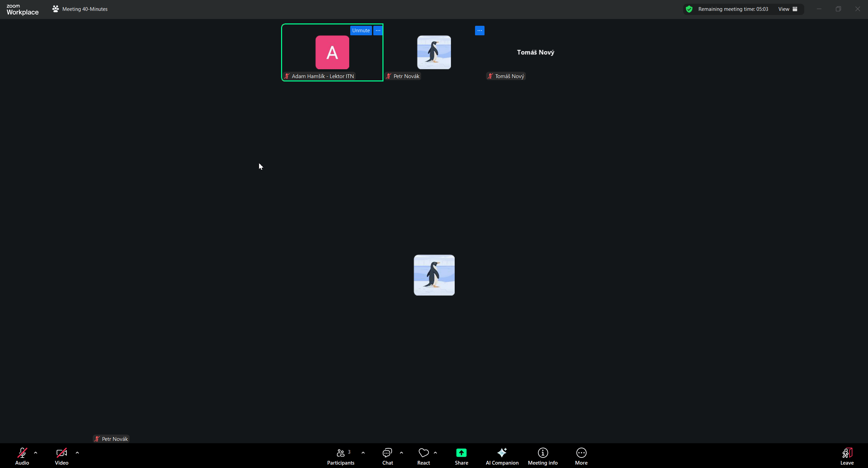Expand the arrow next to React
868x468 pixels.
click(x=435, y=453)
